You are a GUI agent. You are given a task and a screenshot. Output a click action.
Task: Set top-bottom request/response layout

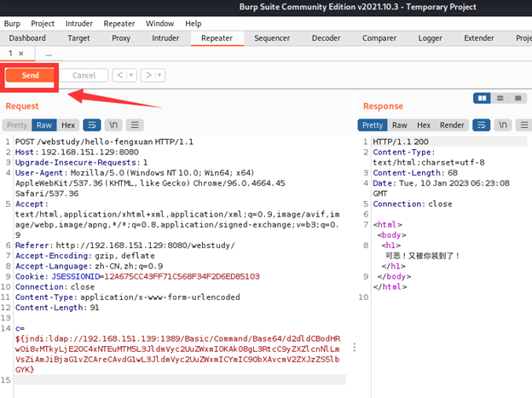tap(500, 98)
